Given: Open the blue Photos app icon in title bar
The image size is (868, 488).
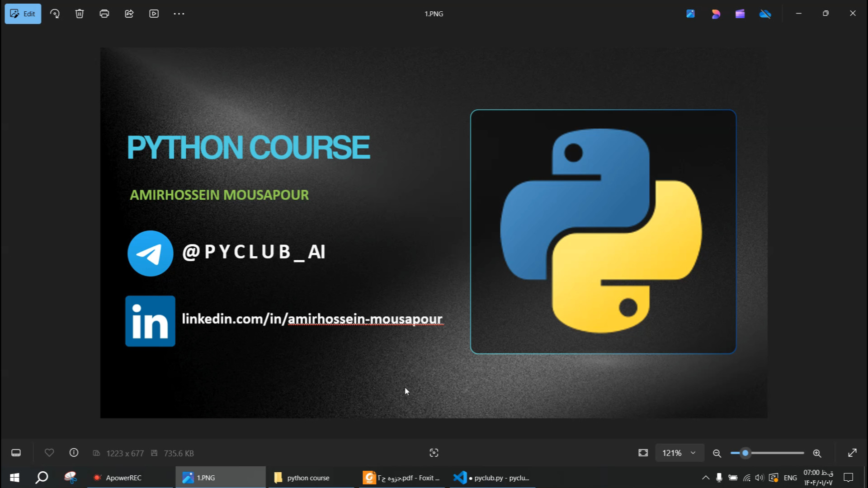Looking at the screenshot, I should 690,14.
